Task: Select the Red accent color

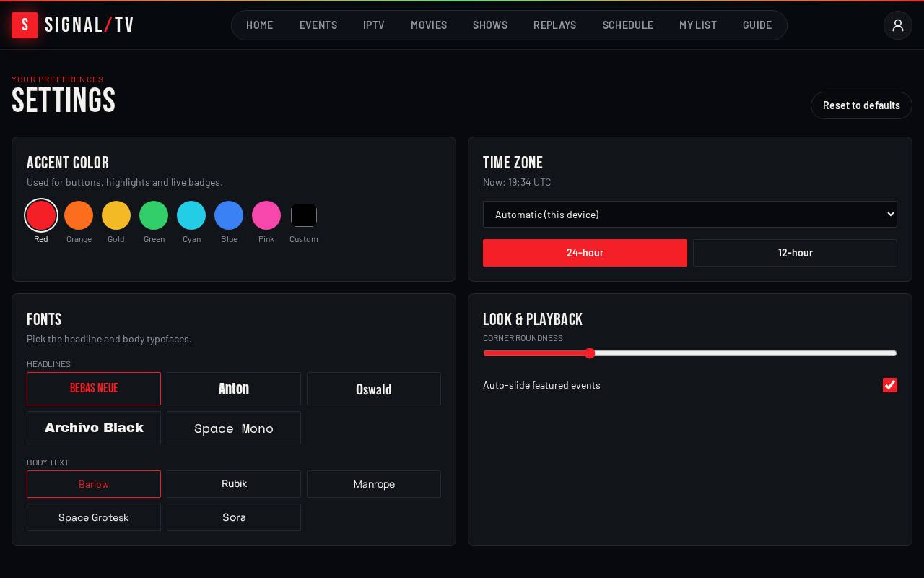Action: point(41,215)
